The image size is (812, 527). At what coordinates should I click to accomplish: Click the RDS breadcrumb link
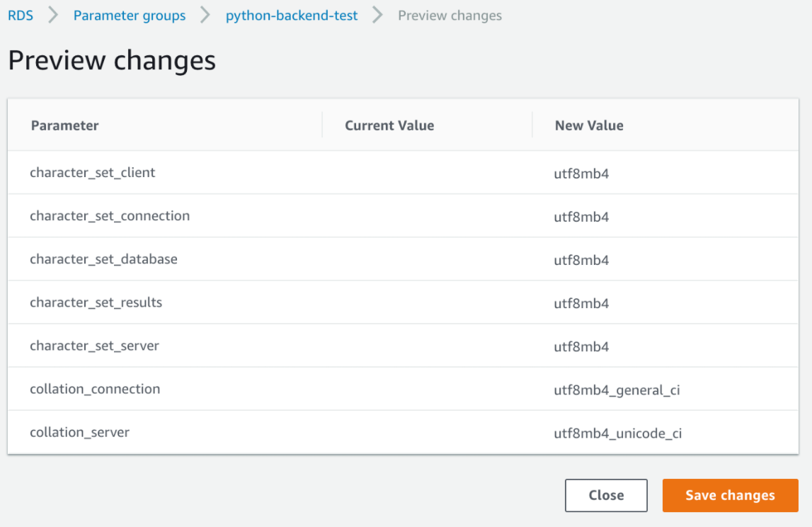tap(21, 16)
